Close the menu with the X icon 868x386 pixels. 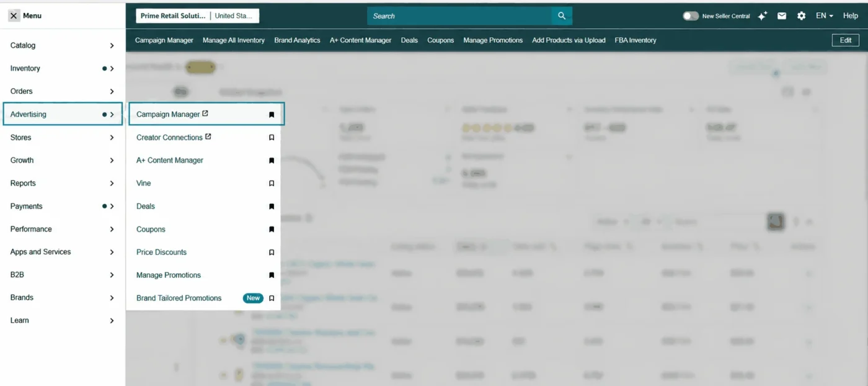click(14, 16)
